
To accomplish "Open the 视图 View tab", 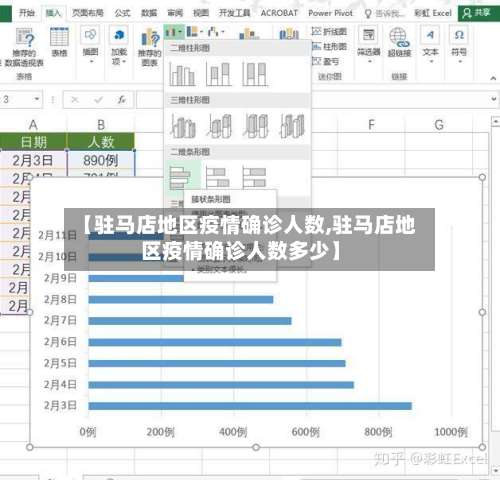I will point(201,13).
